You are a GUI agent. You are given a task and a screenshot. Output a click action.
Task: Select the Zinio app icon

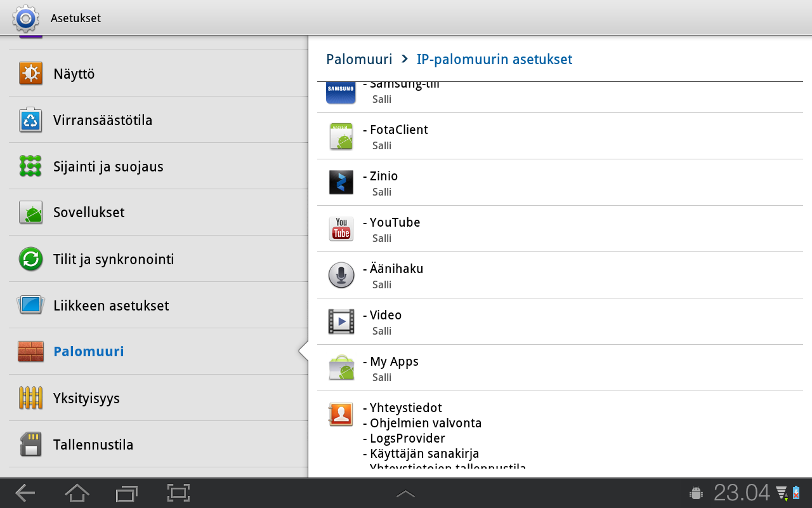tap(341, 182)
